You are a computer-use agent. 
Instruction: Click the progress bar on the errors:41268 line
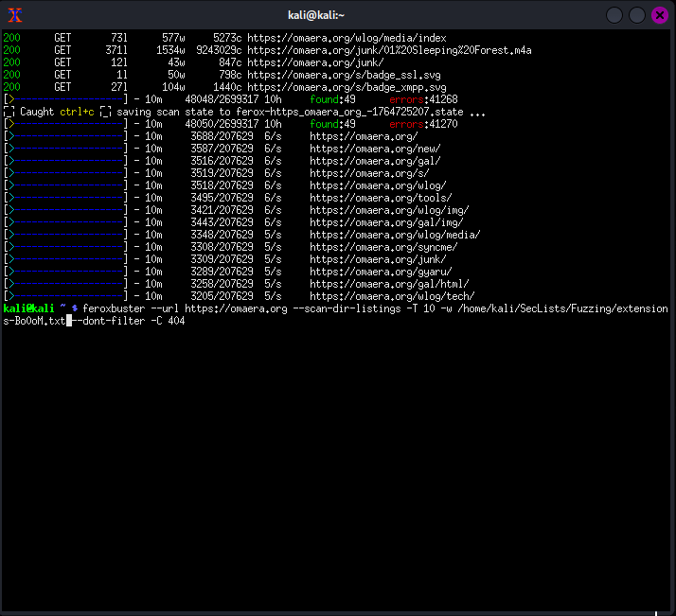[x=65, y=99]
